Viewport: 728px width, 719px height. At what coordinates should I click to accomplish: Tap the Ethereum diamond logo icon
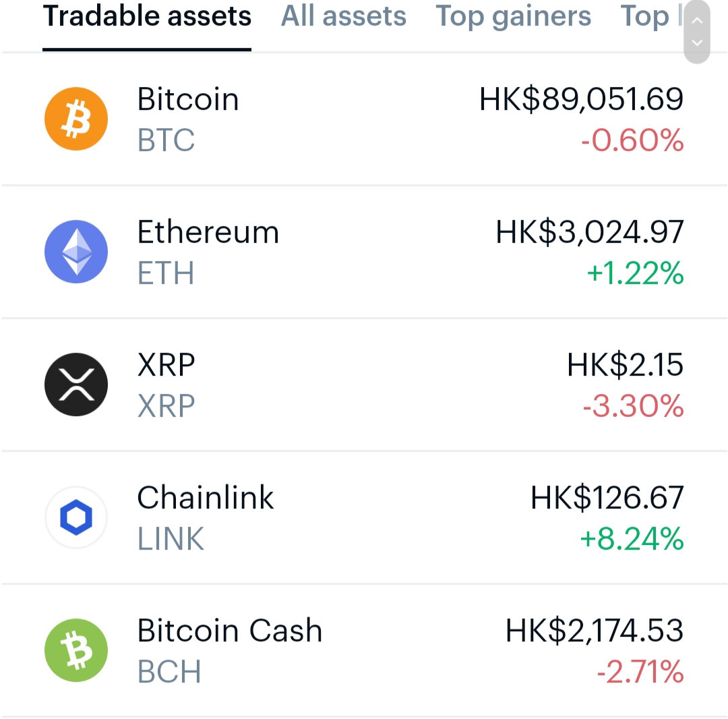click(76, 252)
